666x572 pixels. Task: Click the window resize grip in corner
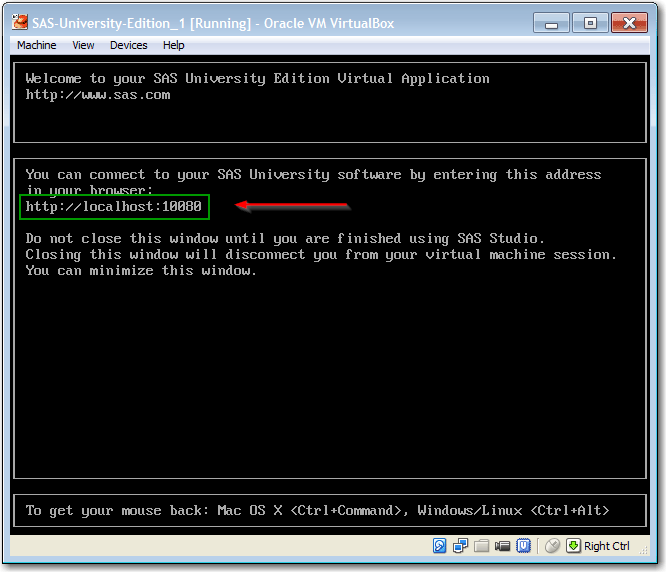(x=643, y=550)
